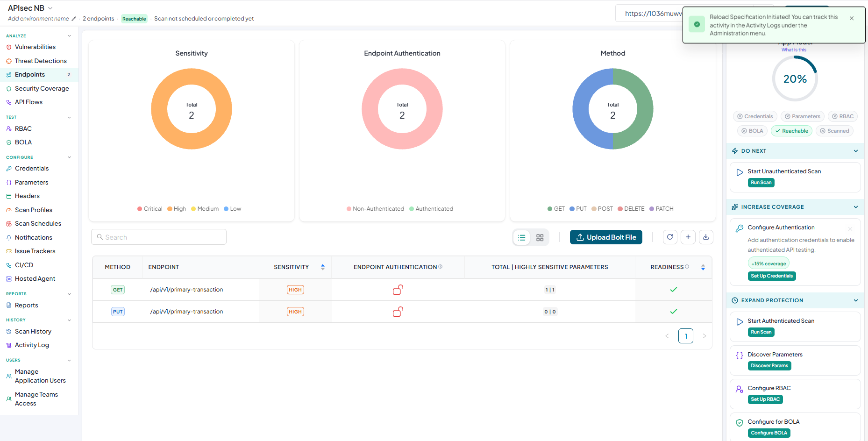The height and width of the screenshot is (441, 868).
Task: Click the What is this link
Action: 794,50
